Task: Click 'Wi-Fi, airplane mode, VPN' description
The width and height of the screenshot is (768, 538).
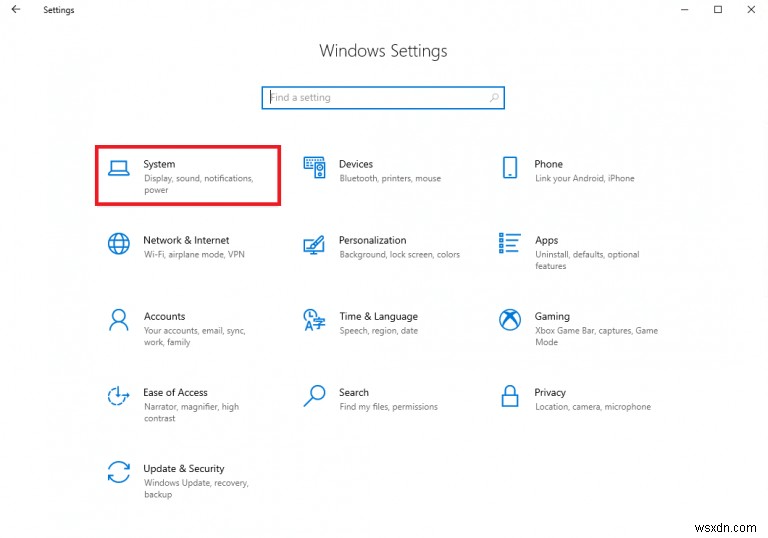Action: click(194, 254)
